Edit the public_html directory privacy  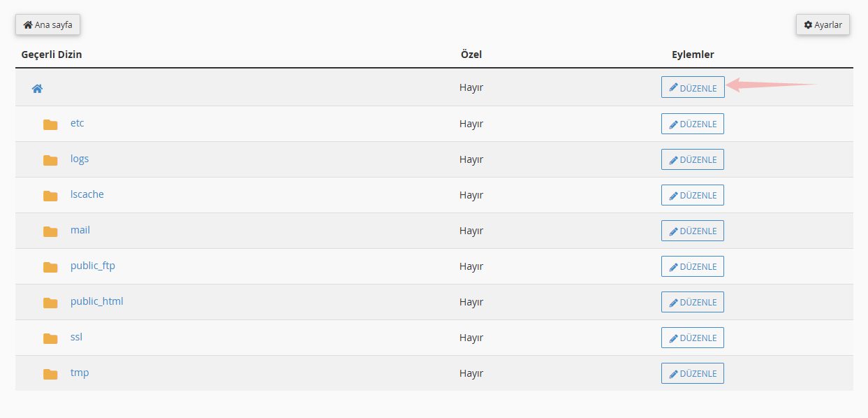[x=692, y=302]
